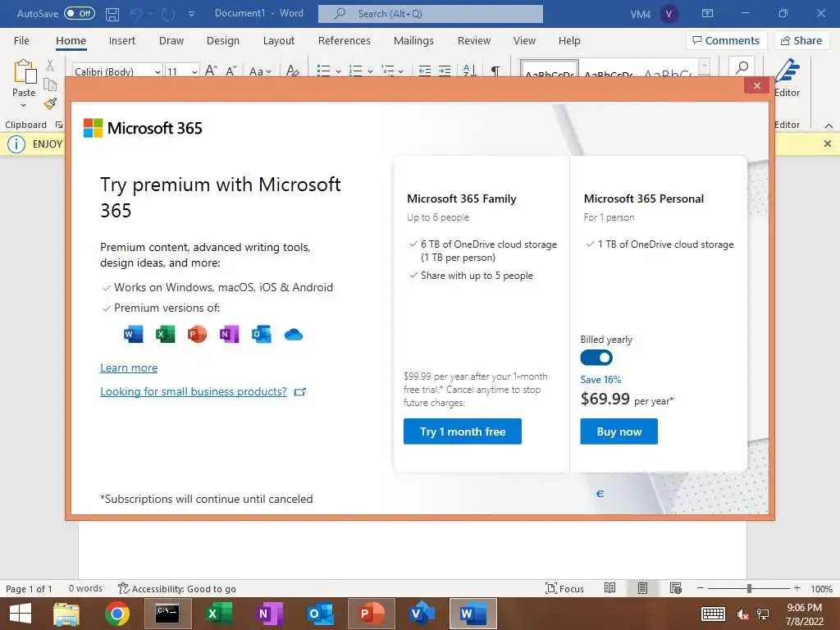Click the zoom slider handle
Screen dimensions: 840x630
coord(749,588)
